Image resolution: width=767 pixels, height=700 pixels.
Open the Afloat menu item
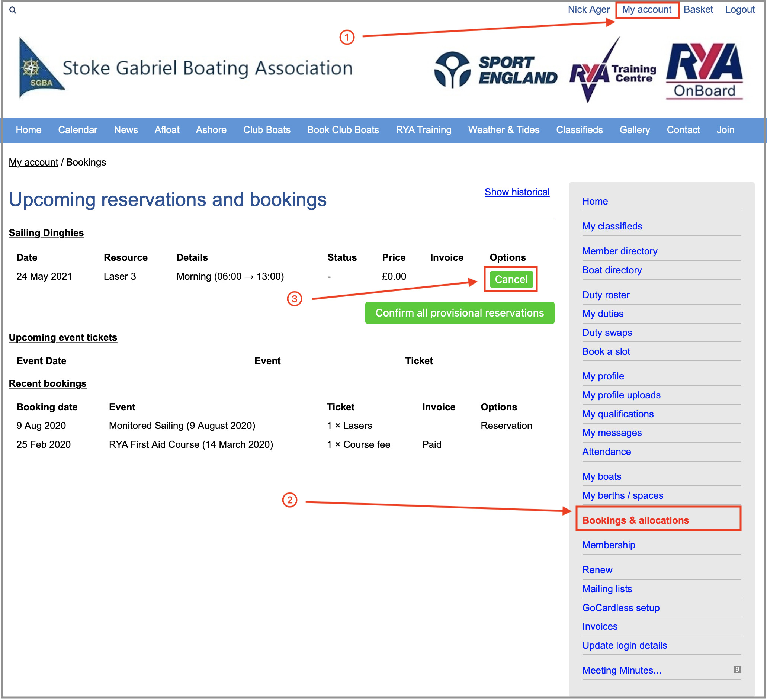167,130
